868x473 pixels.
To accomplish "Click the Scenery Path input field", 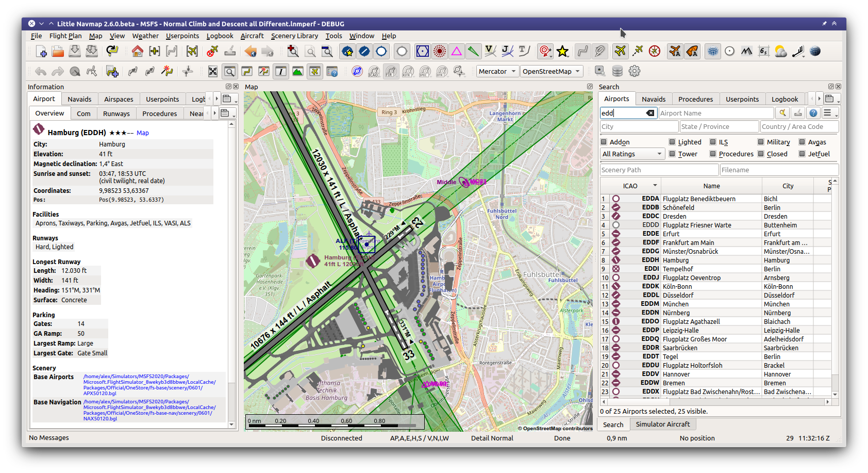I will [659, 170].
